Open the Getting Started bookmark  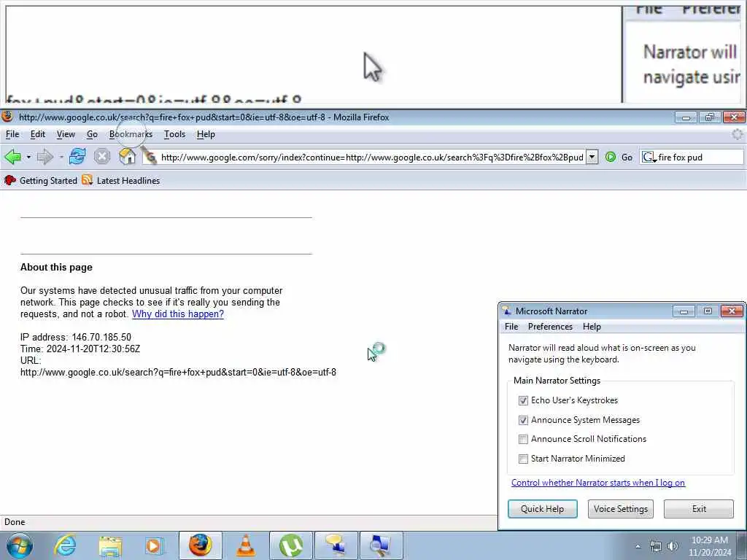(x=41, y=181)
